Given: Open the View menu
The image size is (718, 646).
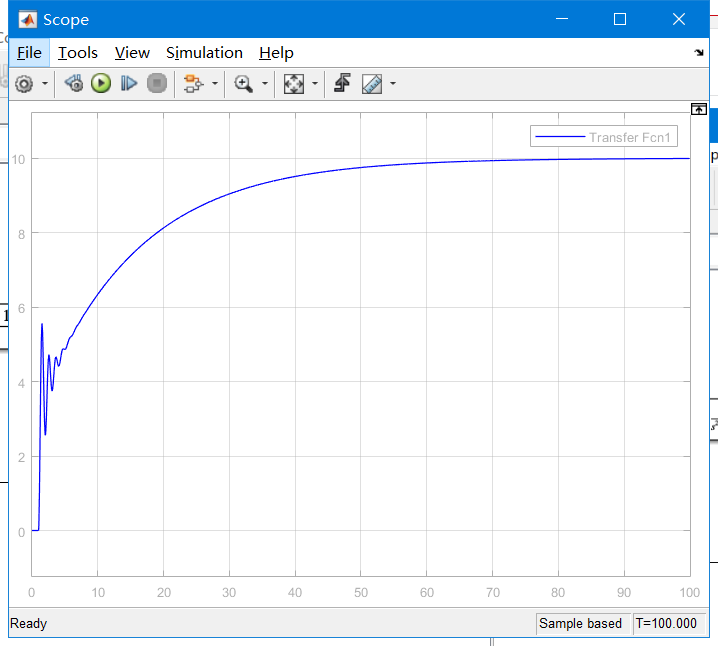Looking at the screenshot, I should click(132, 53).
